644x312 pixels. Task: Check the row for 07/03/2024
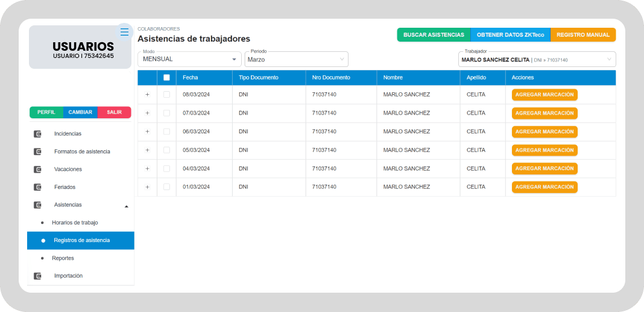tap(166, 113)
